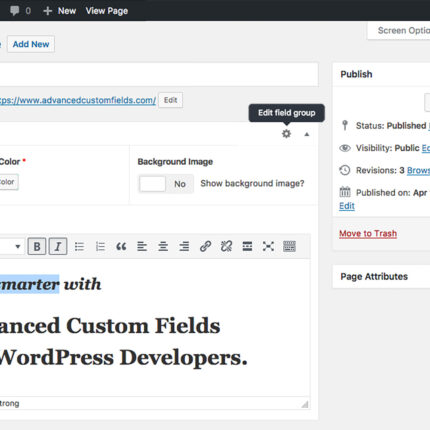Align text right
This screenshot has width=430, height=430.
(x=184, y=246)
